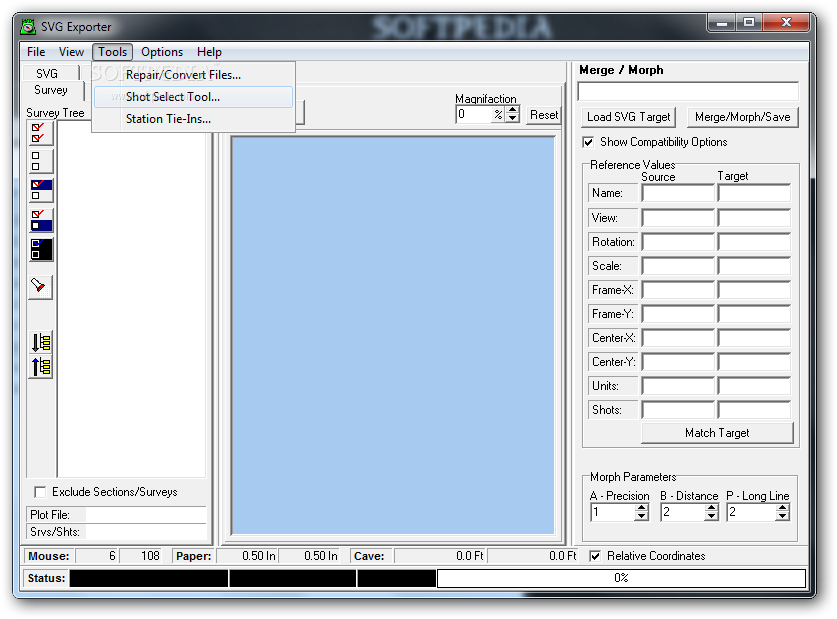
Task: Open the Help menu
Action: click(x=209, y=52)
